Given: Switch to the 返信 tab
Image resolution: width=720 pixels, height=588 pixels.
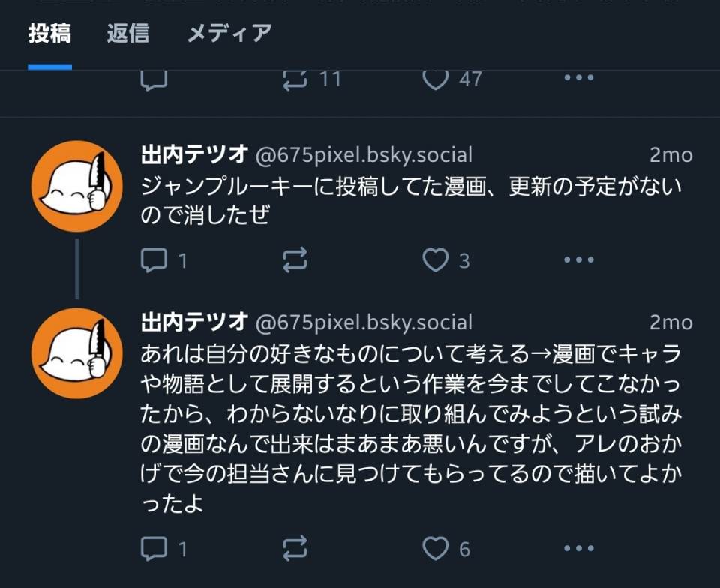Looking at the screenshot, I should (x=127, y=34).
